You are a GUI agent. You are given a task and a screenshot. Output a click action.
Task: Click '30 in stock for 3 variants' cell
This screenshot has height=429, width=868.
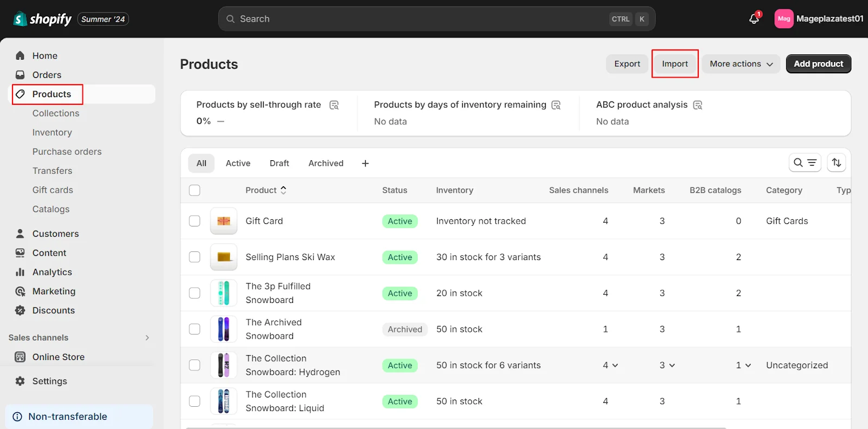(x=488, y=257)
